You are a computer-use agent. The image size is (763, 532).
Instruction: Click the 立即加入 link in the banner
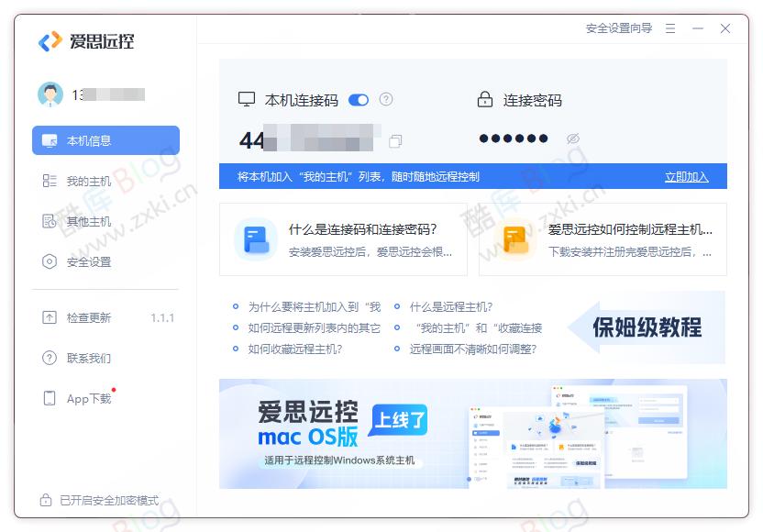coord(687,175)
